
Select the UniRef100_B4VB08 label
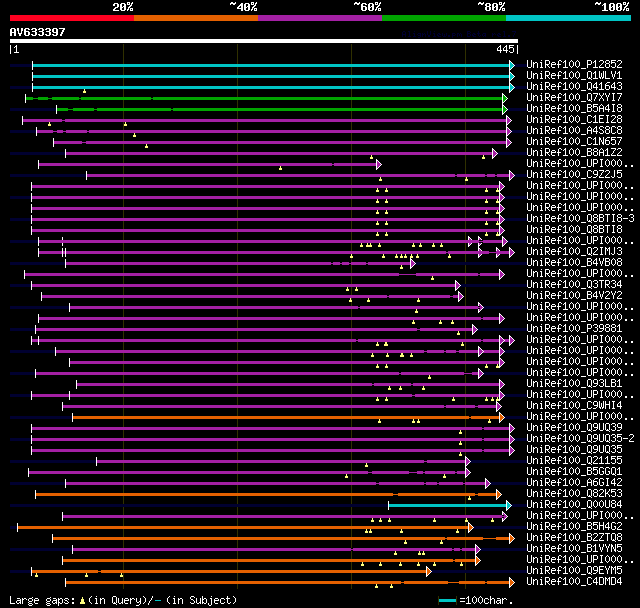coord(574,263)
